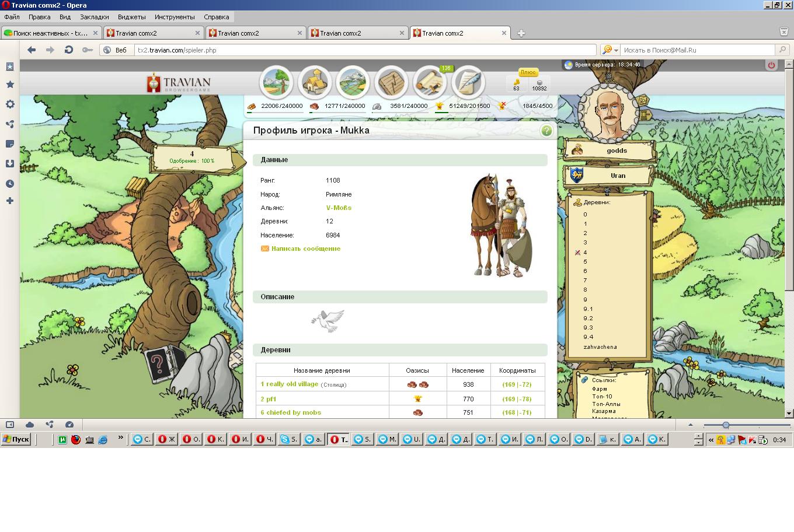Open Opera sidebar bookmarks star panel
The height and width of the screenshot is (532, 794).
10,85
